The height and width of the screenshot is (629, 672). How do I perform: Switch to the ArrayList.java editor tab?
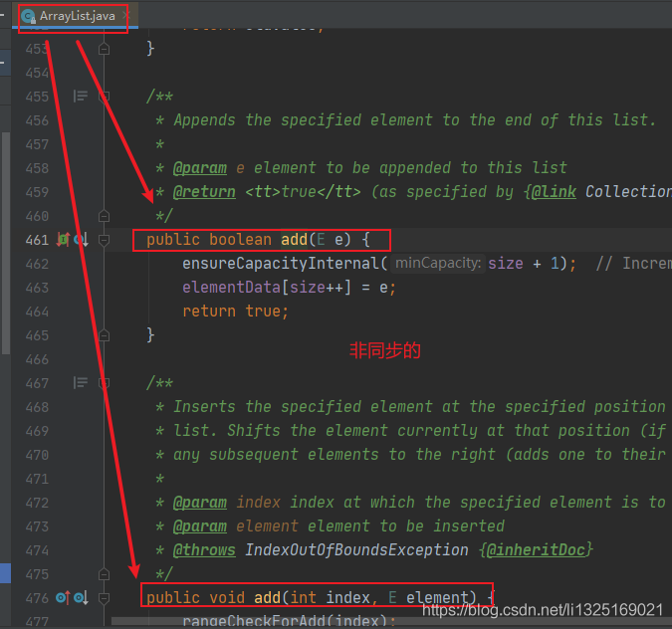76,16
